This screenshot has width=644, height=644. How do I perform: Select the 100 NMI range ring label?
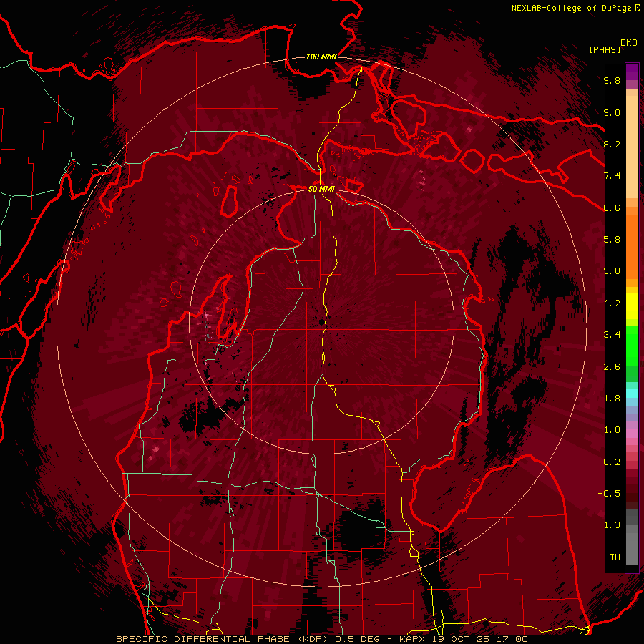point(321,57)
